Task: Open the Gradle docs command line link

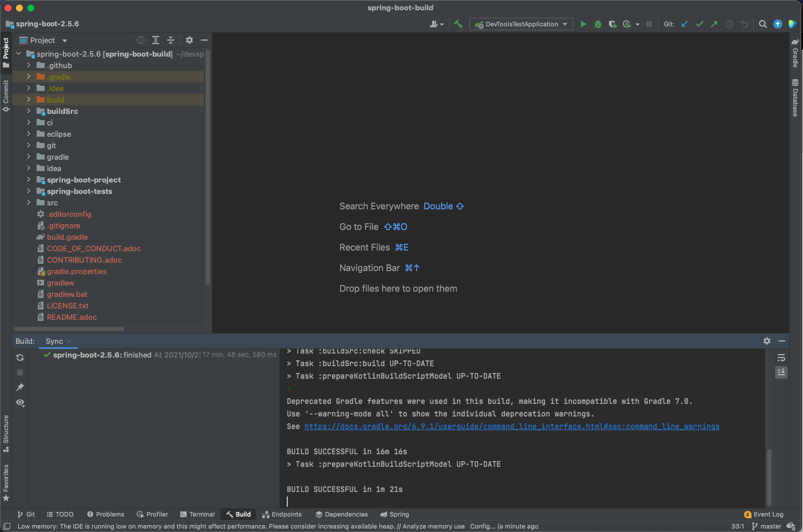Action: (512, 426)
